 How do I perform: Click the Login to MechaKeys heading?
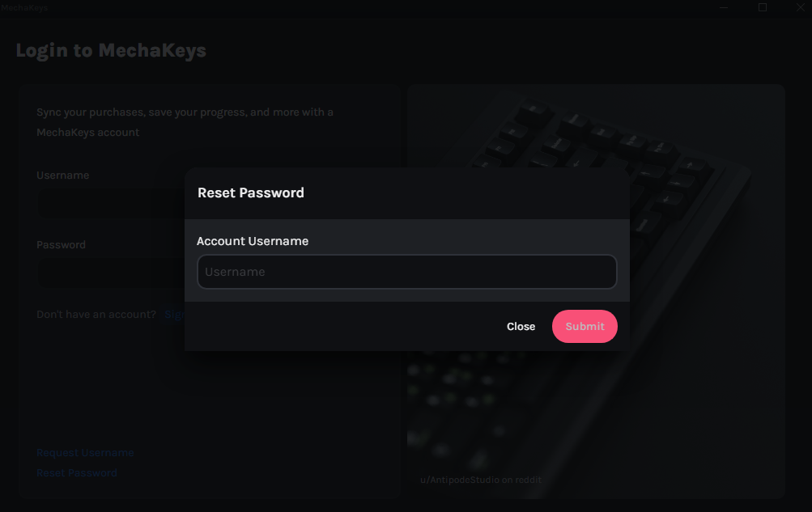click(110, 50)
